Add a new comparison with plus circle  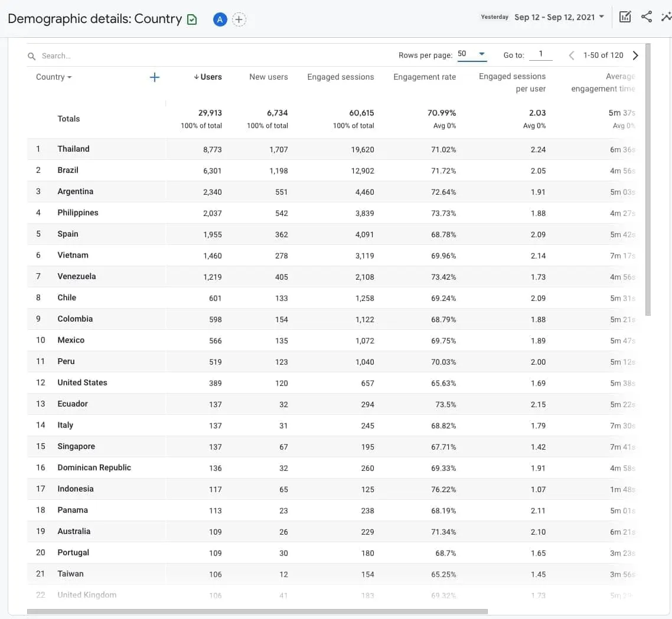(x=239, y=19)
